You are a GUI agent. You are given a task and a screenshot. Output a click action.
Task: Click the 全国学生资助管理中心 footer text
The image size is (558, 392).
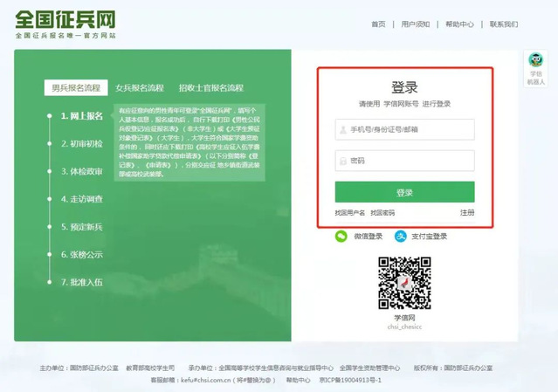[369, 368]
